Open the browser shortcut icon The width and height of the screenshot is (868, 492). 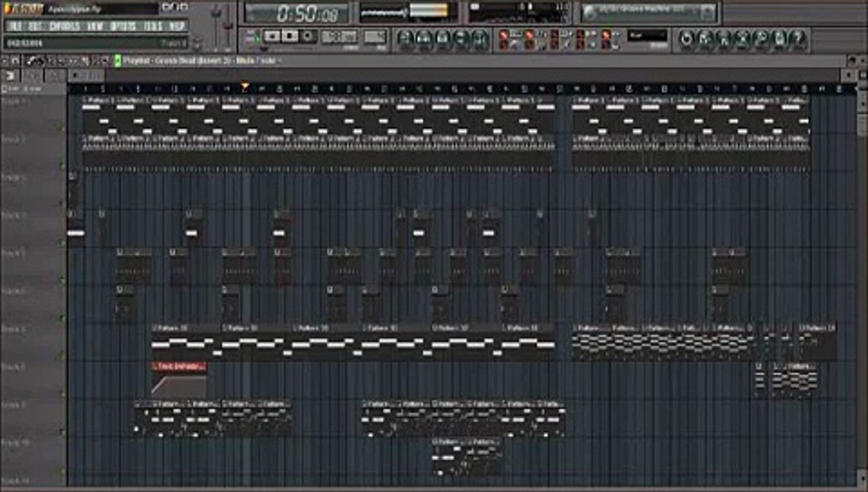pos(461,40)
